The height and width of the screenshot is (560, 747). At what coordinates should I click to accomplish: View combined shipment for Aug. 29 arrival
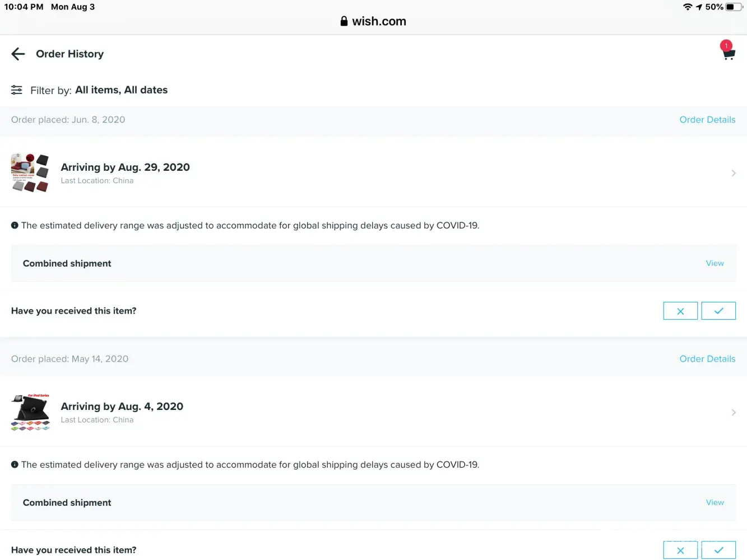click(x=715, y=263)
